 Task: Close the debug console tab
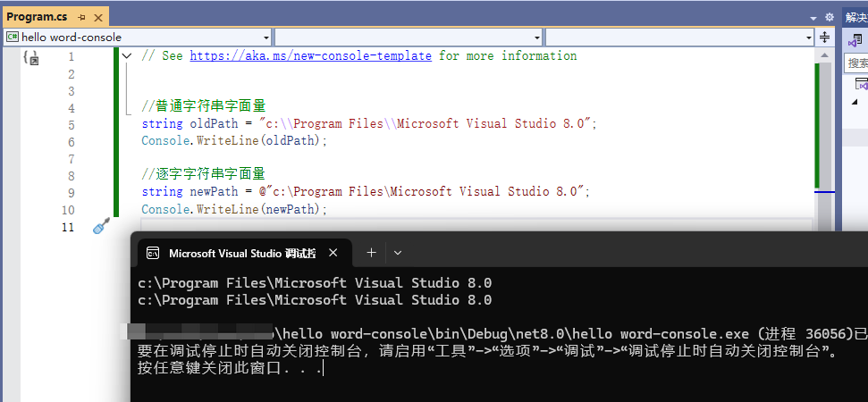click(333, 253)
